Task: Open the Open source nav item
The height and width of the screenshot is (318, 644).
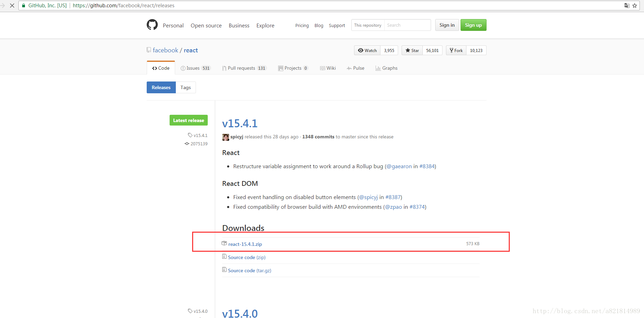Action: point(206,25)
